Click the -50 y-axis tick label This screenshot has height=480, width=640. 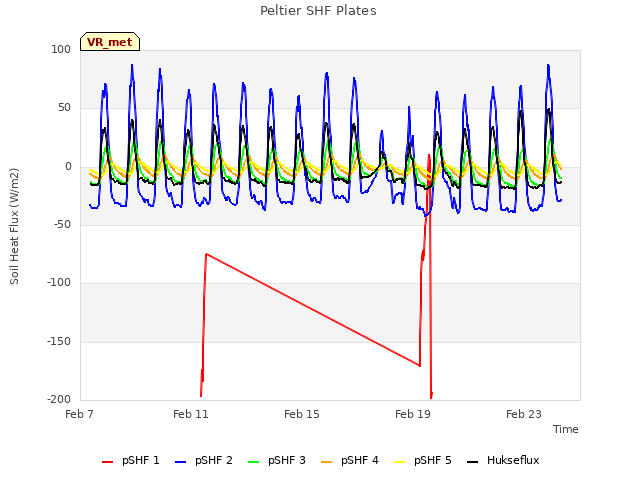pos(62,224)
